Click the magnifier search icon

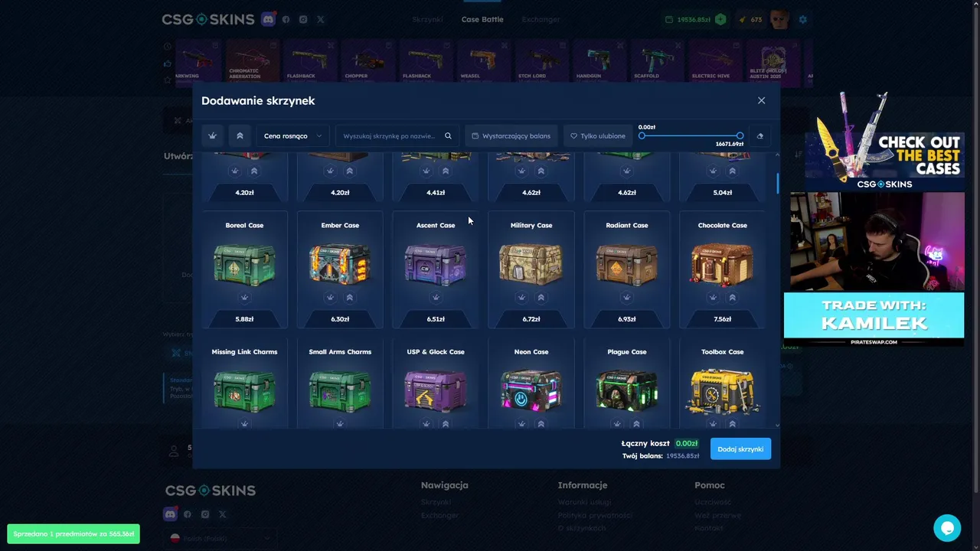pos(449,136)
